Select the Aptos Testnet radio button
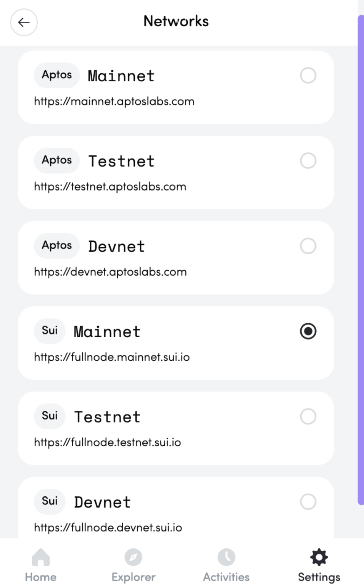Screen dimensions: 364x588 pos(308,161)
